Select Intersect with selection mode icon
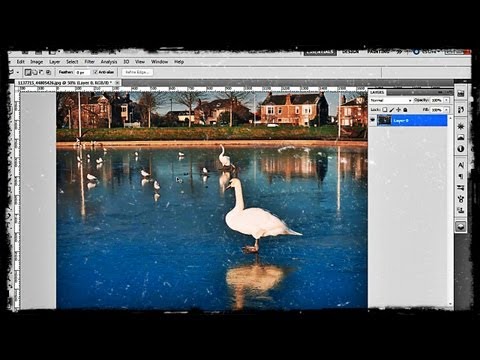This screenshot has width=480, height=360. [x=48, y=72]
